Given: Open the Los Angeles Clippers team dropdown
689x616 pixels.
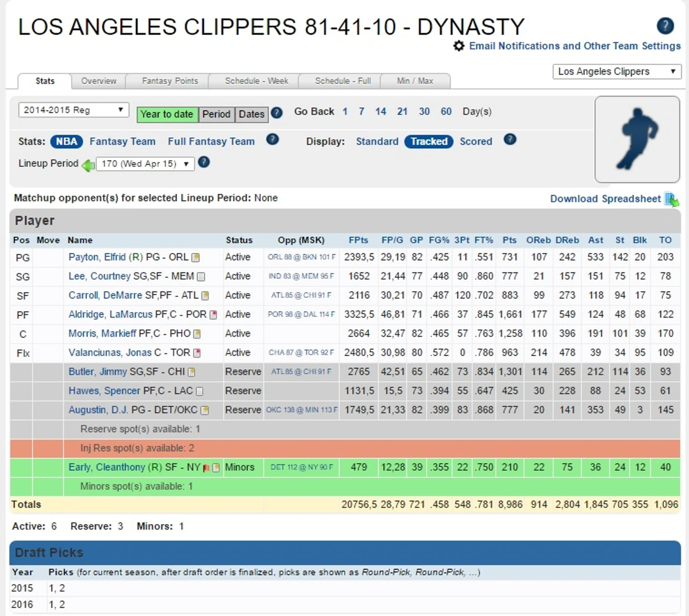Looking at the screenshot, I should click(x=617, y=72).
